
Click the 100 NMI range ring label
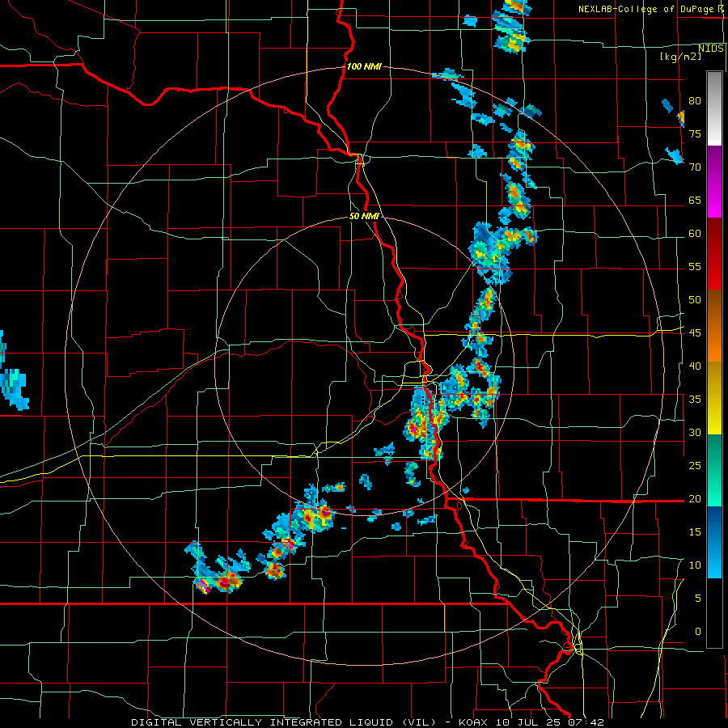364,66
